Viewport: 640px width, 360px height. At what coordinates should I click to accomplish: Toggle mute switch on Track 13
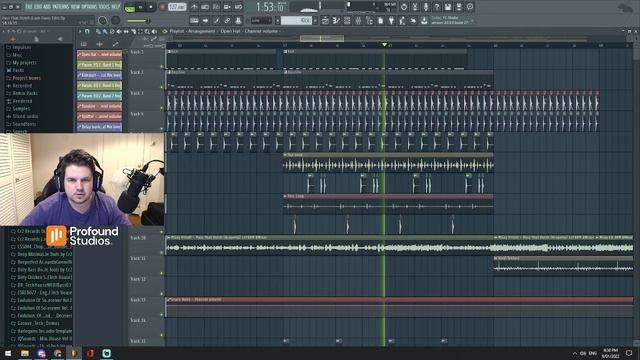coord(161,315)
